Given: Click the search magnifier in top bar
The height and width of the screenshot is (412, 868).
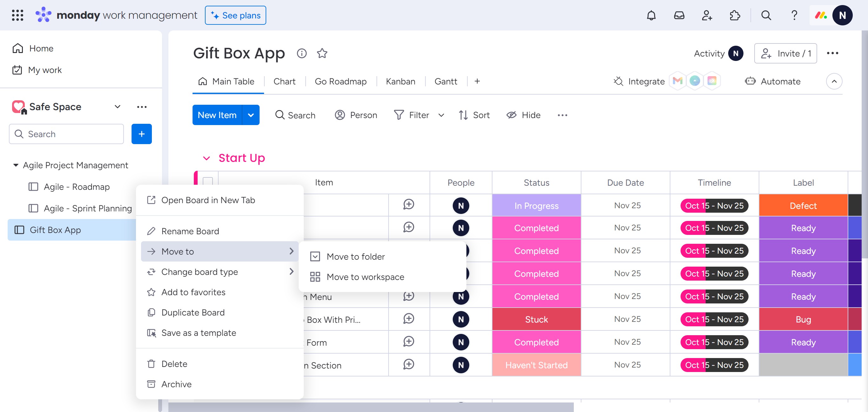Looking at the screenshot, I should [766, 15].
